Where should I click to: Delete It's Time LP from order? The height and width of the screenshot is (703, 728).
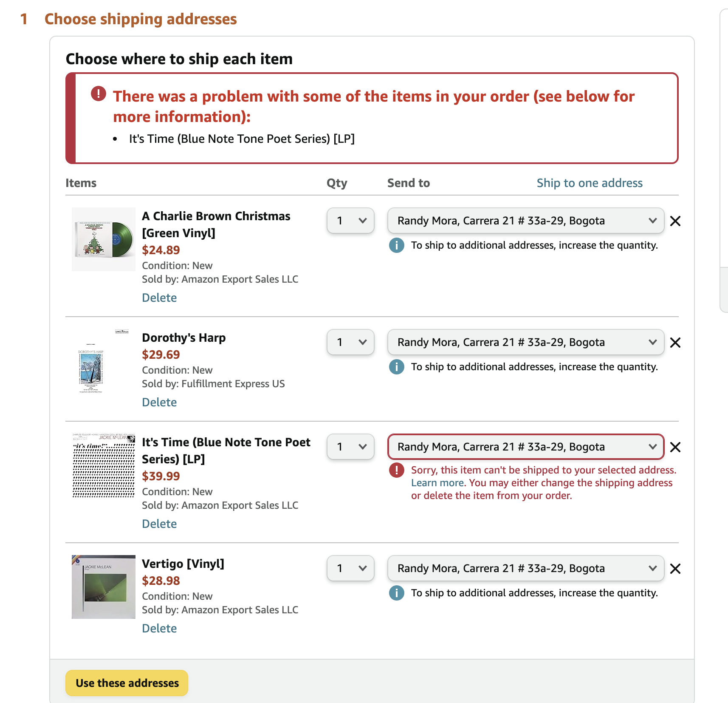pyautogui.click(x=159, y=524)
